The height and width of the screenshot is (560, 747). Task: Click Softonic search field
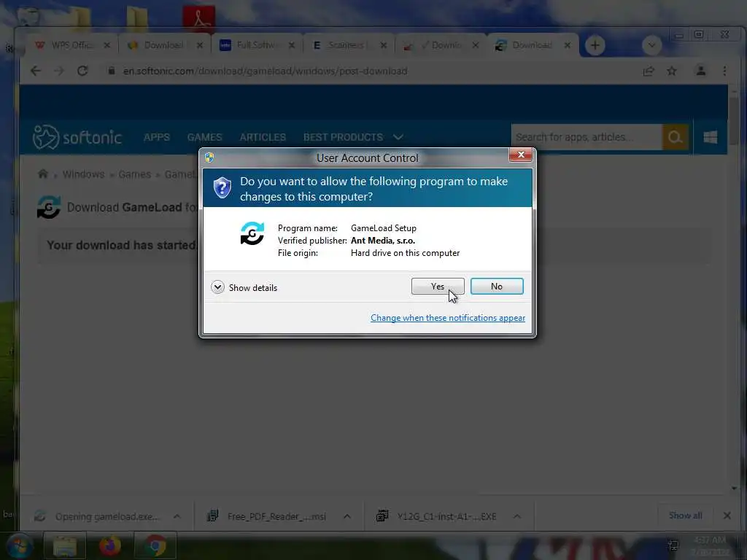coord(587,137)
